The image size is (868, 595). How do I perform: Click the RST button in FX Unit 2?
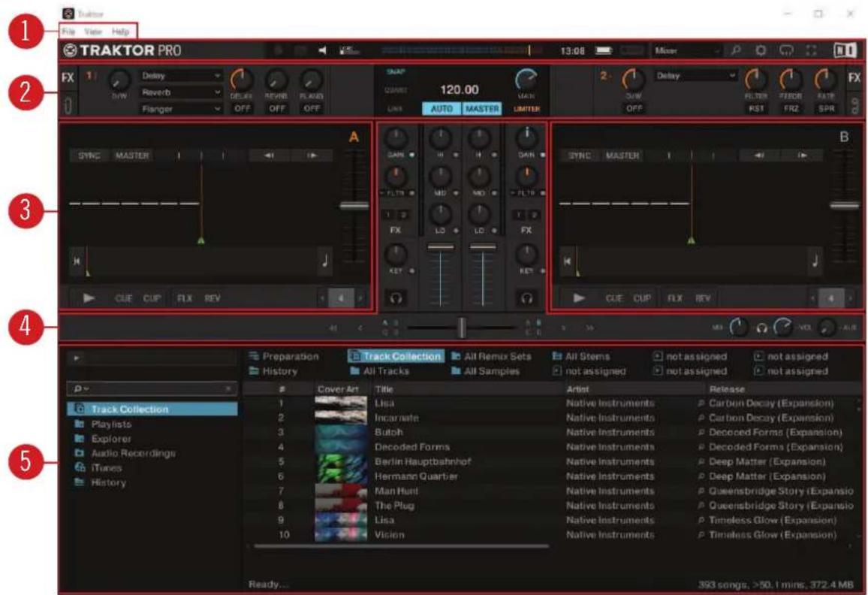click(756, 109)
